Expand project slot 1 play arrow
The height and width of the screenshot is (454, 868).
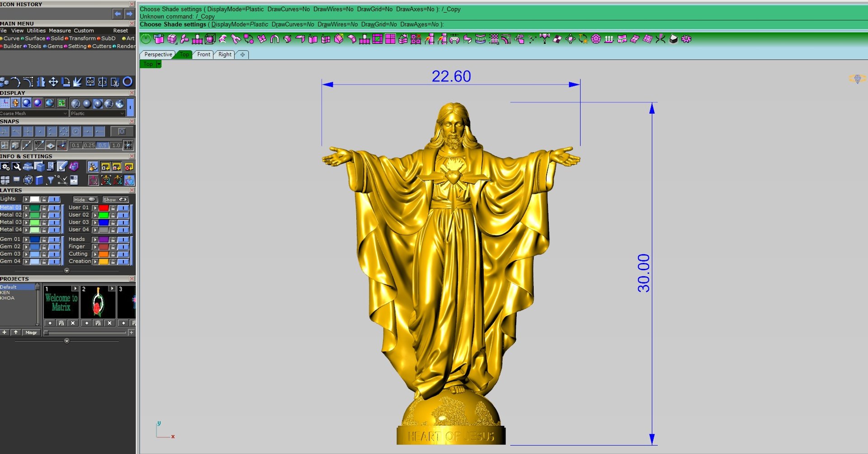[x=75, y=289]
